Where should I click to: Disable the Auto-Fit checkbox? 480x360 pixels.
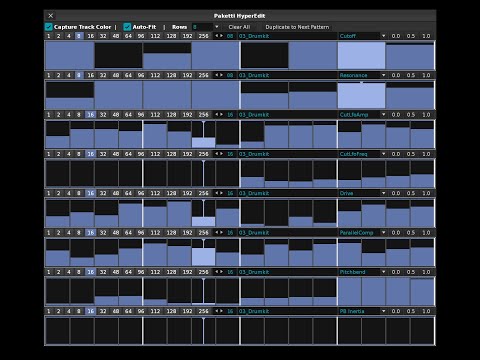click(x=127, y=27)
